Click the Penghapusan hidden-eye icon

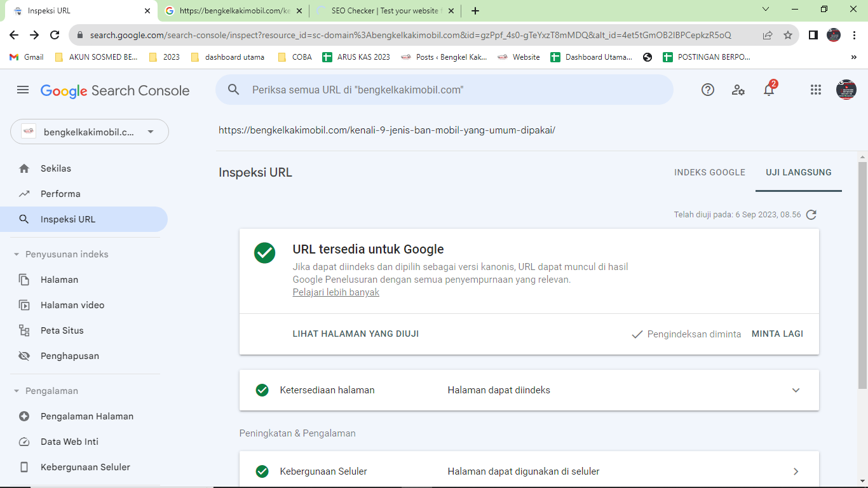(24, 356)
